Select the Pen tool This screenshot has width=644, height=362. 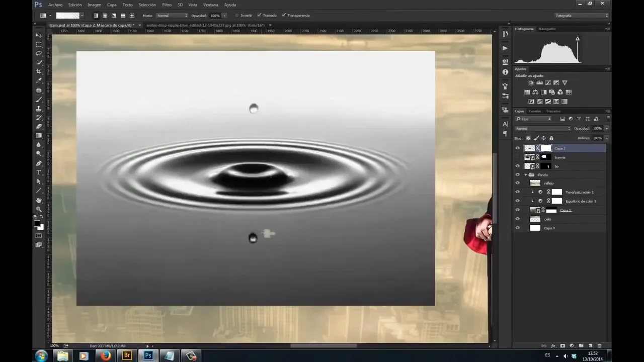coord(39,163)
